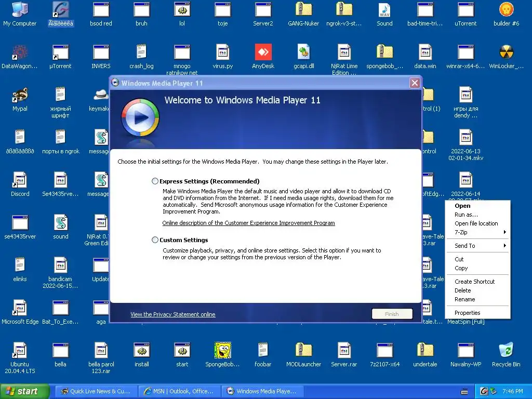Open the Windows Start menu
Screen dimensions: 532x399
pyautogui.click(x=24, y=391)
